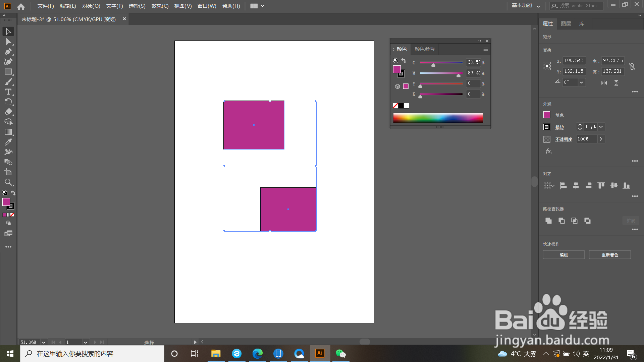This screenshot has width=644, height=362.
Task: Click the 重新着色 button
Action: [609, 255]
